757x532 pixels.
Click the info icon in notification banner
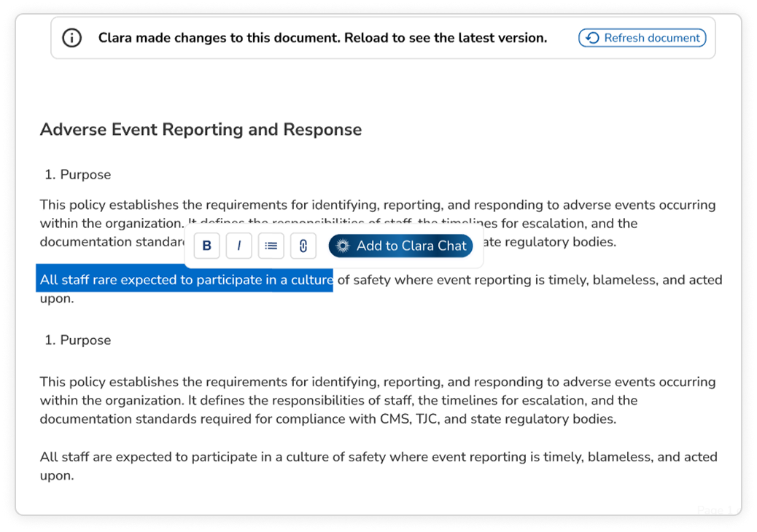(72, 38)
